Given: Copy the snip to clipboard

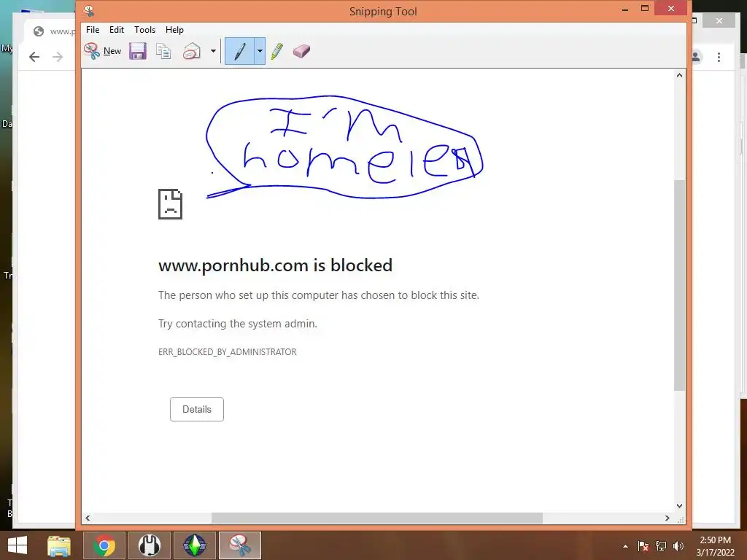Looking at the screenshot, I should click(x=163, y=51).
